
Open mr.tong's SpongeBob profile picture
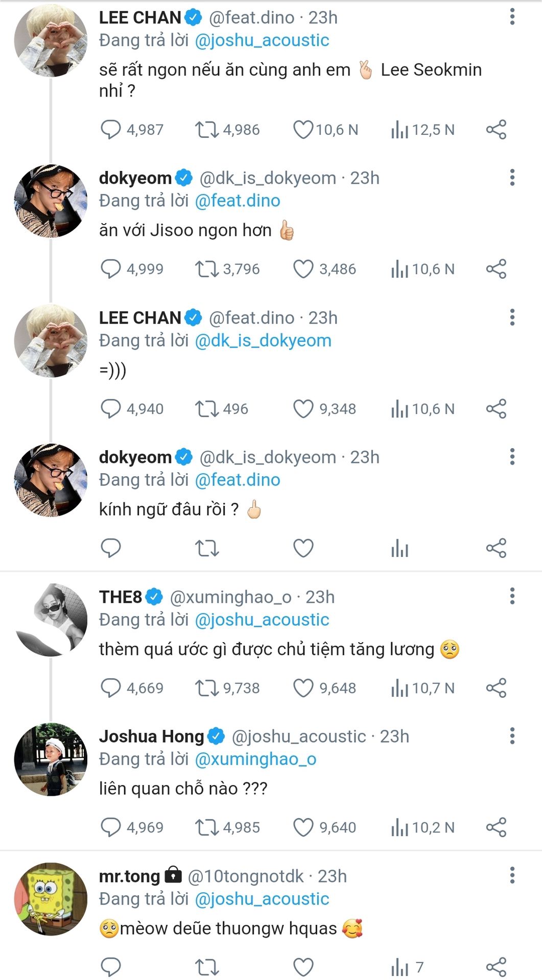[51, 899]
